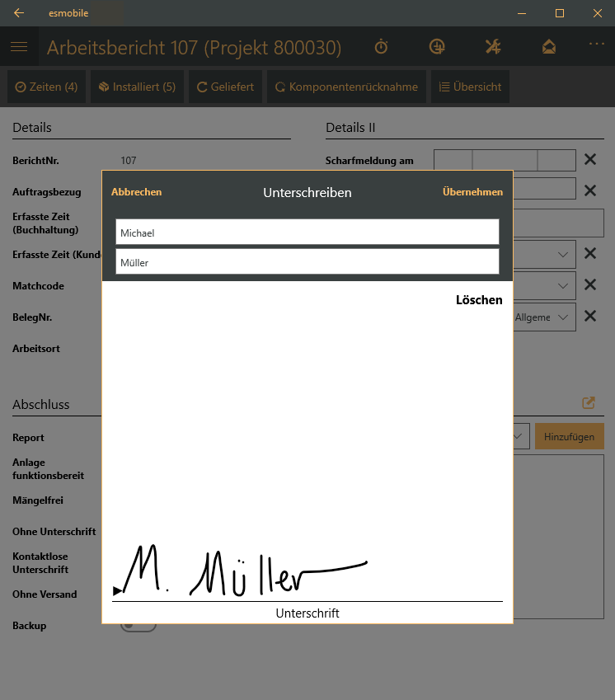Viewport: 615px width, 700px height.
Task: Click the last name field containing Müller
Action: pos(307,262)
